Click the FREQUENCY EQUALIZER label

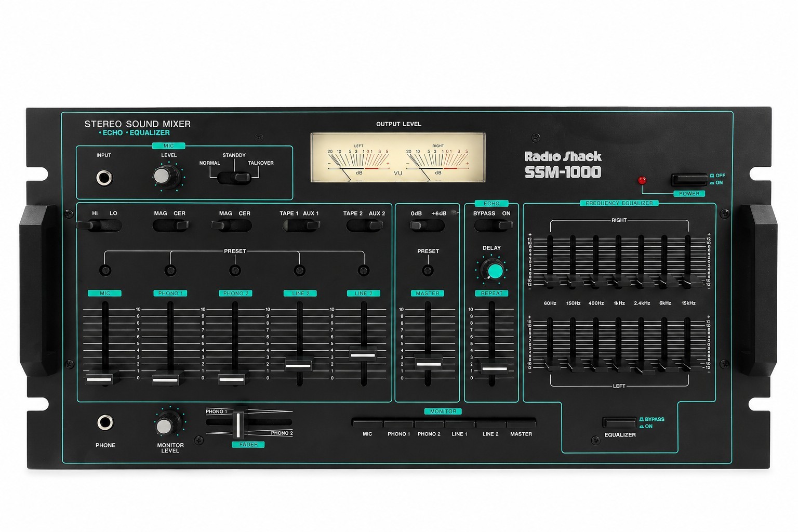coord(619,203)
